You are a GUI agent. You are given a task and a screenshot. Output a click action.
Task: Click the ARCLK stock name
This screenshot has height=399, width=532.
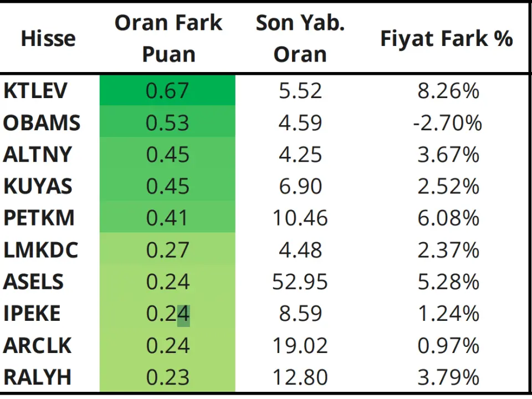[37, 345]
